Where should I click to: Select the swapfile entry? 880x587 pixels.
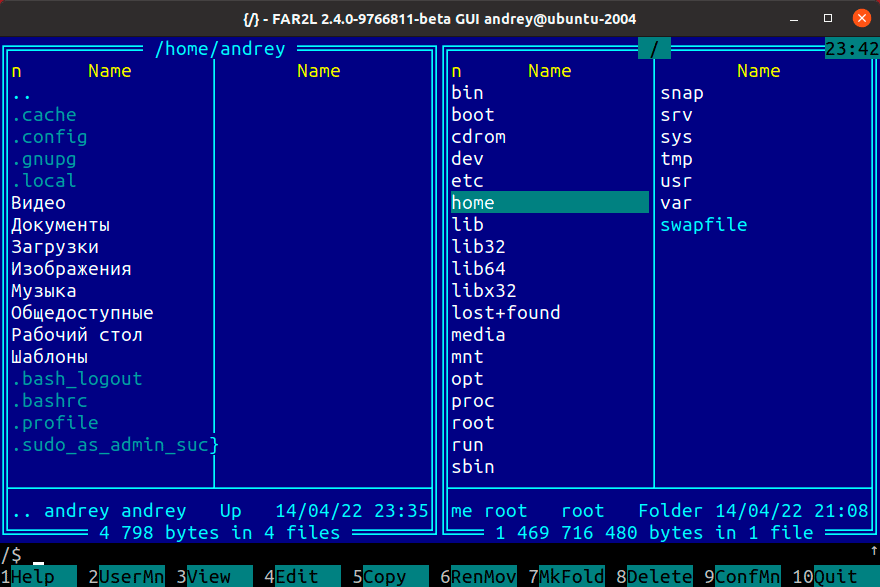pyautogui.click(x=703, y=225)
